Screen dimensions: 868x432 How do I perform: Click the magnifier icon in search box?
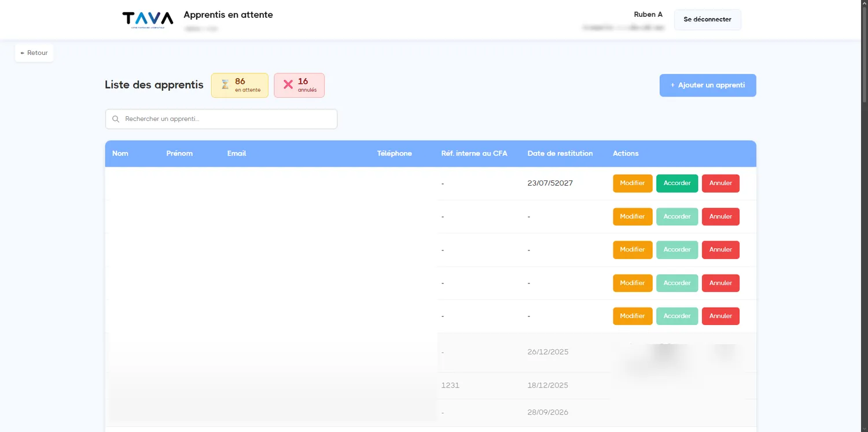(116, 119)
